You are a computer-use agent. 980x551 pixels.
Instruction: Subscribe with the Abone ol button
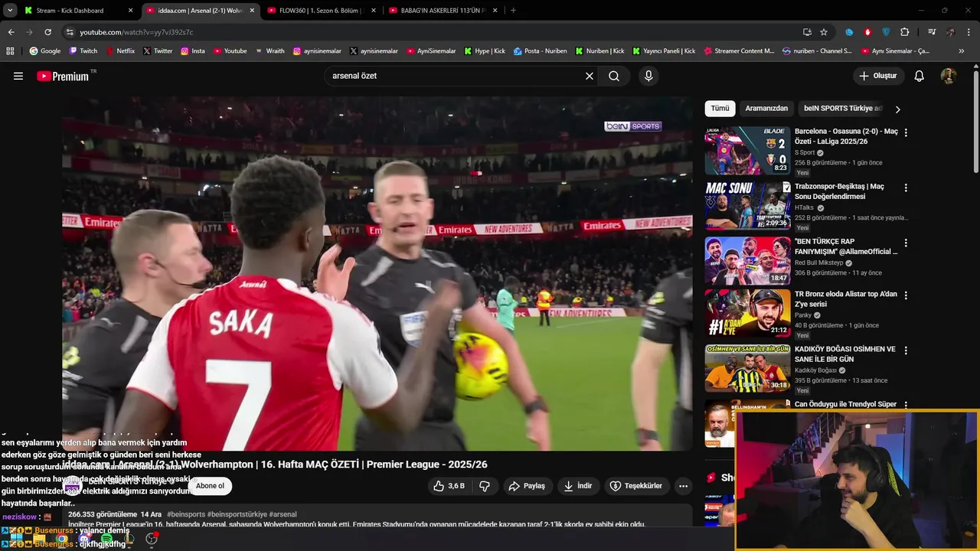pos(210,486)
